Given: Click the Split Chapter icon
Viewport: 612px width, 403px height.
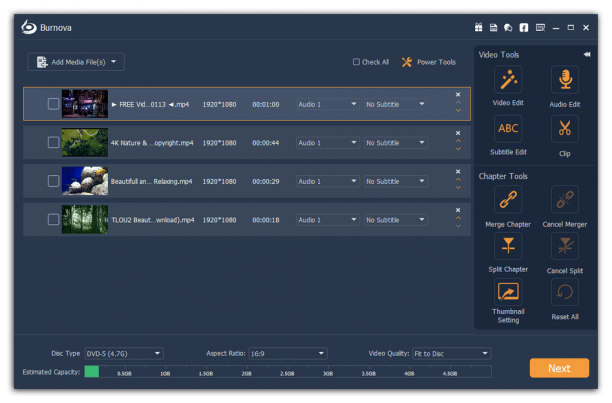Looking at the screenshot, I should pyautogui.click(x=508, y=246).
